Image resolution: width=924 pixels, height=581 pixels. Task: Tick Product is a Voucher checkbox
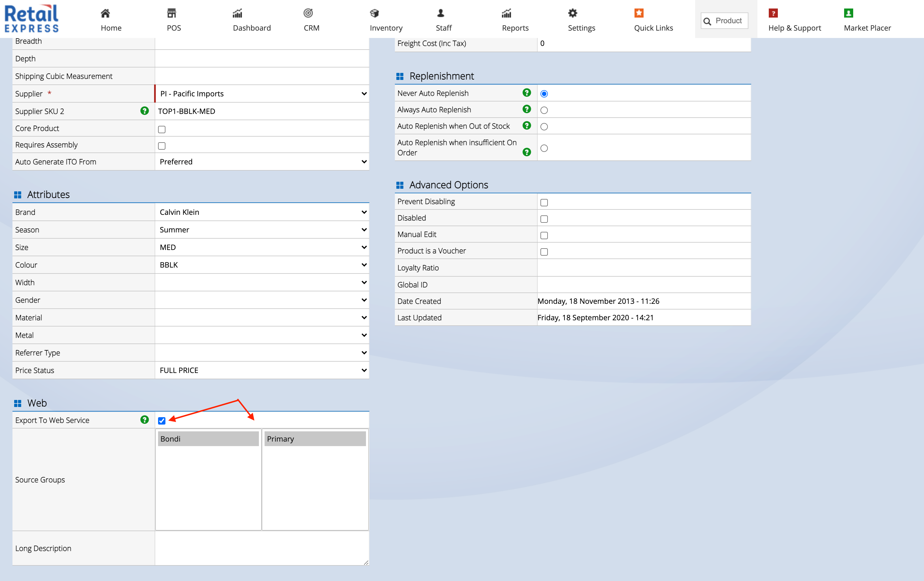[x=544, y=252]
